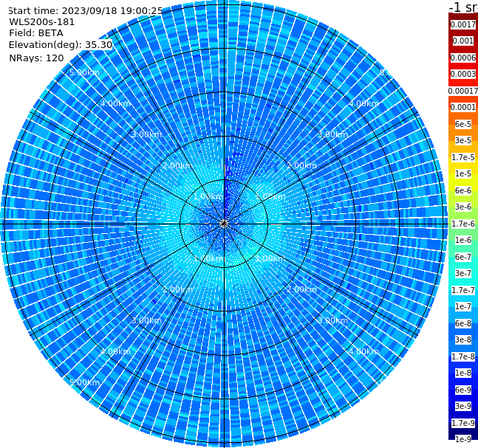The height and width of the screenshot is (448, 478).
Task: Click the 1e-6 green colorbar level
Action: (x=463, y=240)
